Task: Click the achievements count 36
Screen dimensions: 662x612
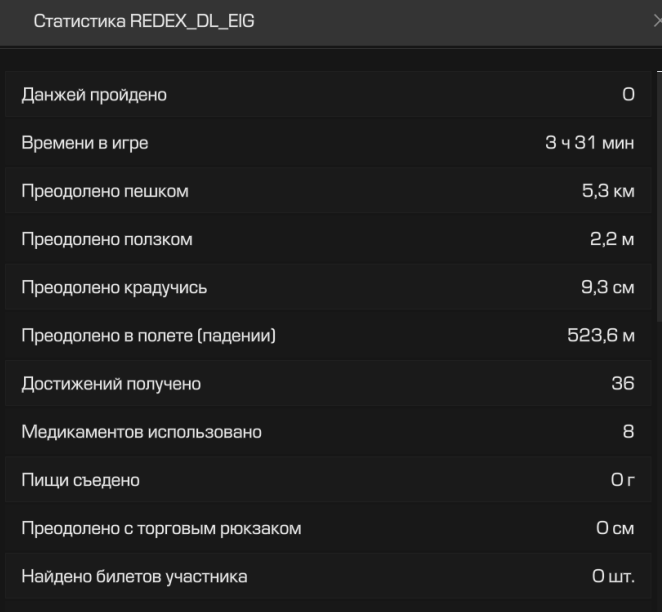Action: 623,383
